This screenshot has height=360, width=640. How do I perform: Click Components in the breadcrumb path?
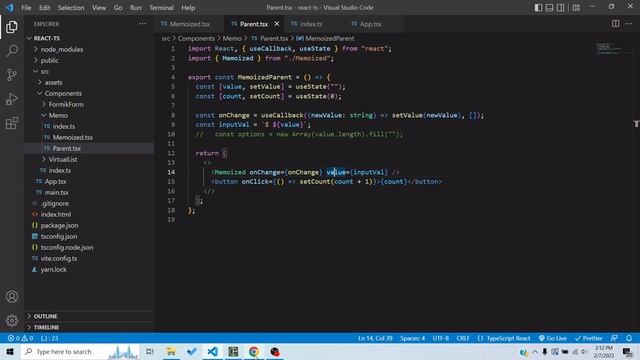point(196,38)
